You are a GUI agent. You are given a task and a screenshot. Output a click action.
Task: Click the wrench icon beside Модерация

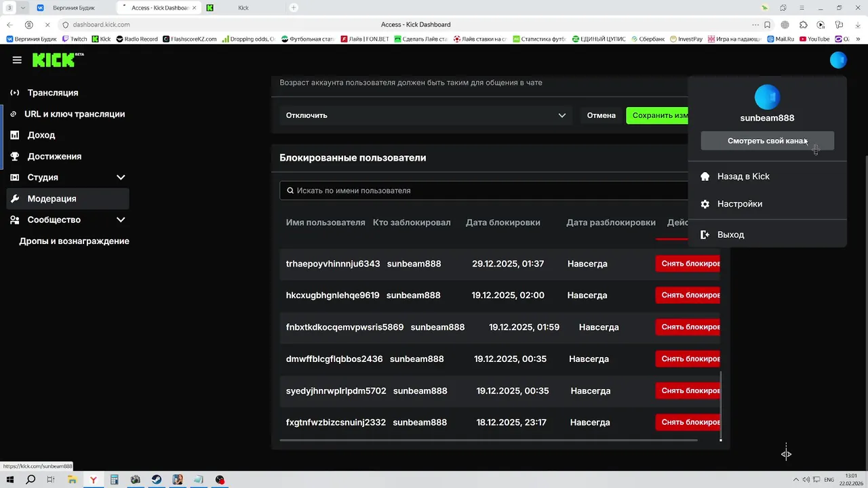tap(15, 199)
